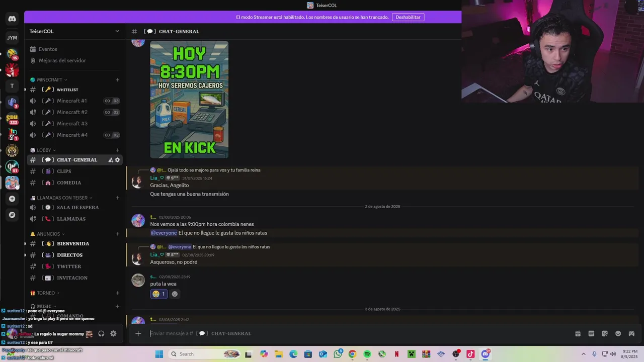Add a new server with plus icon

pos(12,199)
